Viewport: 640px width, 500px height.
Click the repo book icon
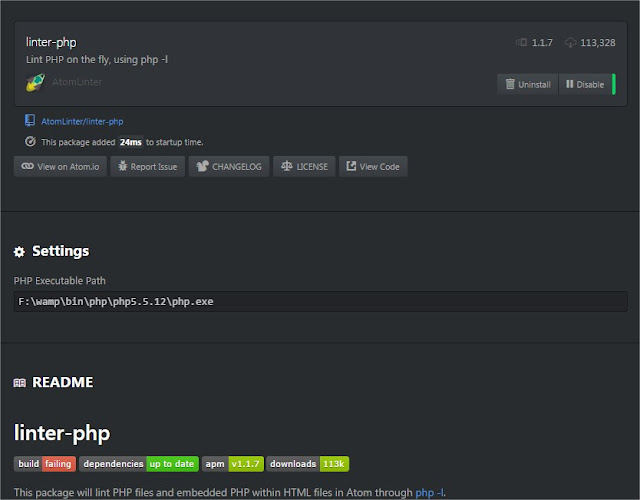pos(30,120)
